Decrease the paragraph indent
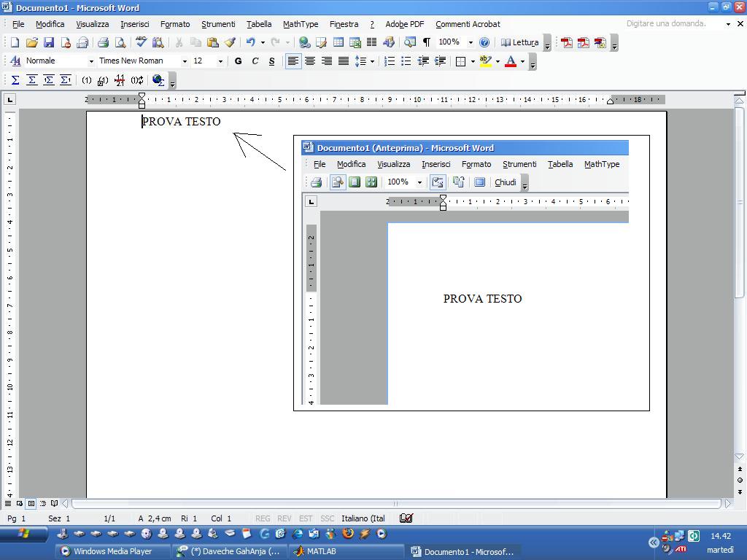The height and width of the screenshot is (560, 747). point(422,61)
